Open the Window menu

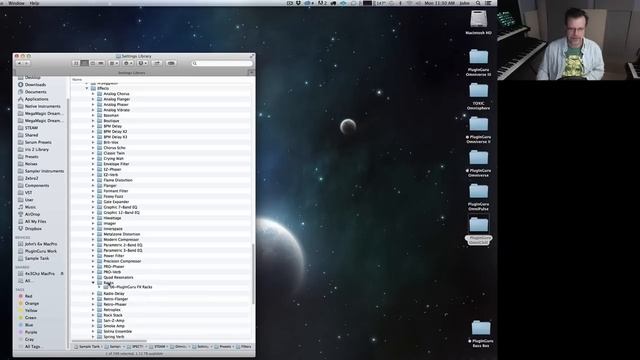tap(16, 3)
